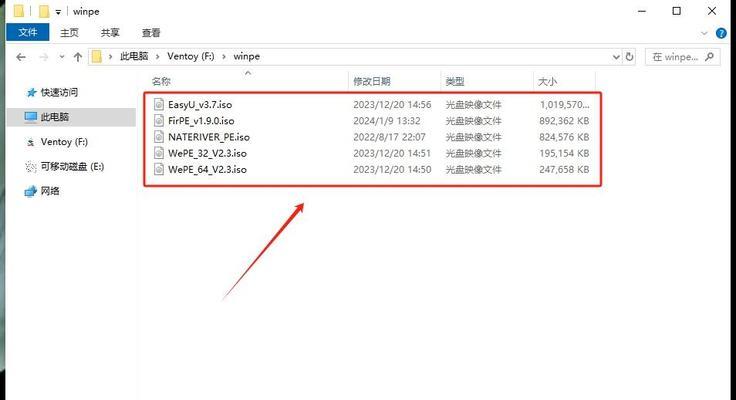Open the recent locations dropdown arrow

(x=61, y=57)
